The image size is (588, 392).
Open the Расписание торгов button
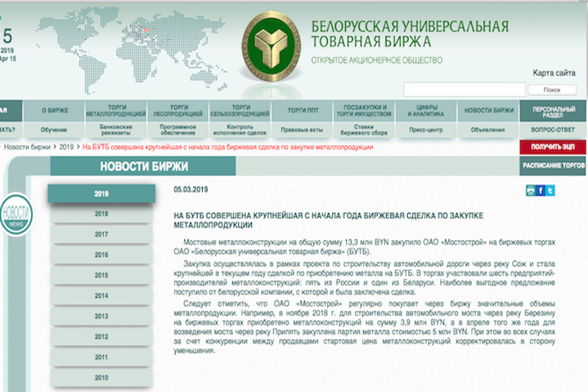(553, 166)
